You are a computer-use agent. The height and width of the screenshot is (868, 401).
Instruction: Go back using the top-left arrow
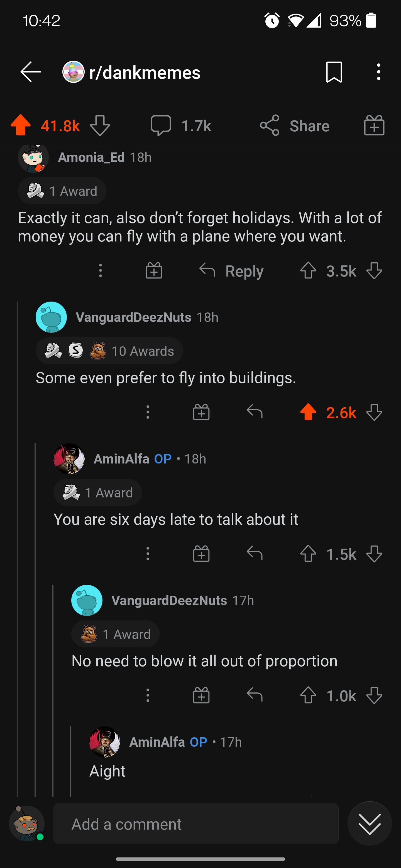[x=31, y=72]
